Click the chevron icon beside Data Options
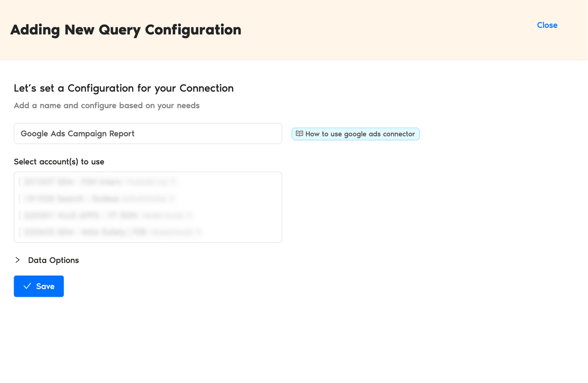Screen dimensions: 588x383 tap(17, 260)
